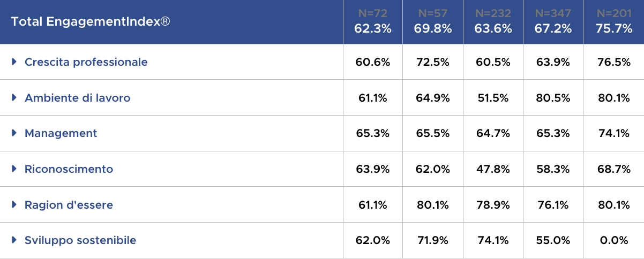Open the Ambiente di lavoro category link
This screenshot has width=644, height=259.
tap(77, 98)
